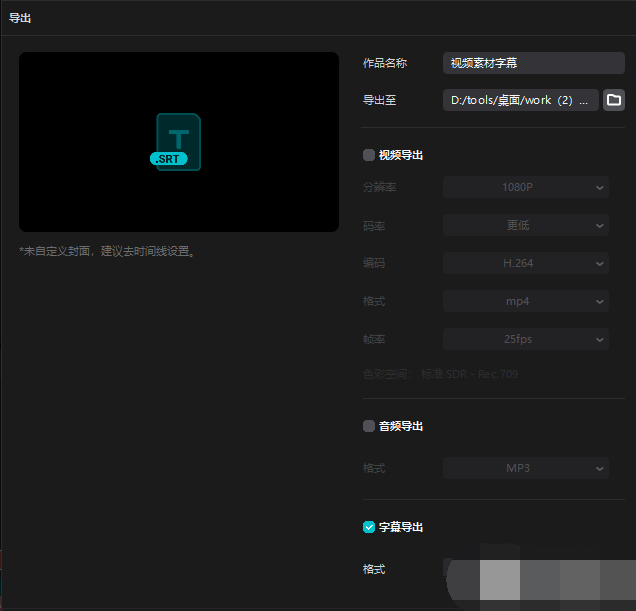Image resolution: width=636 pixels, height=611 pixels.
Task: Open the audio 格式 MP3 dropdown
Action: pyautogui.click(x=526, y=468)
